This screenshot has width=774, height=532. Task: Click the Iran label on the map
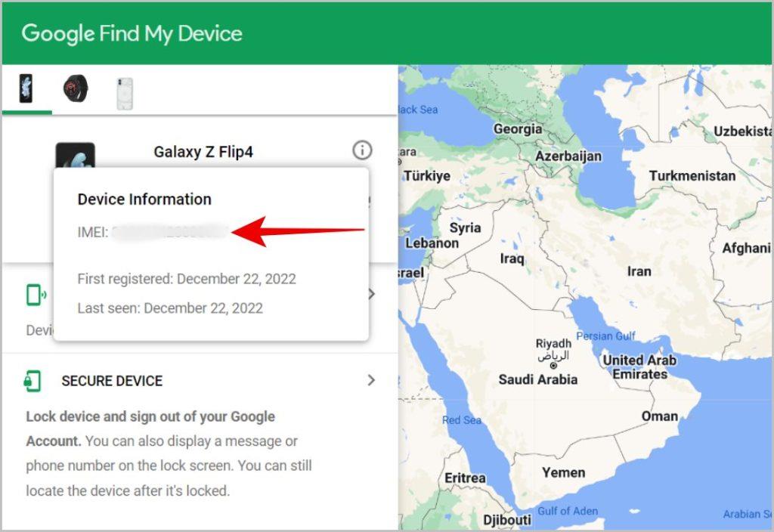[x=639, y=271]
